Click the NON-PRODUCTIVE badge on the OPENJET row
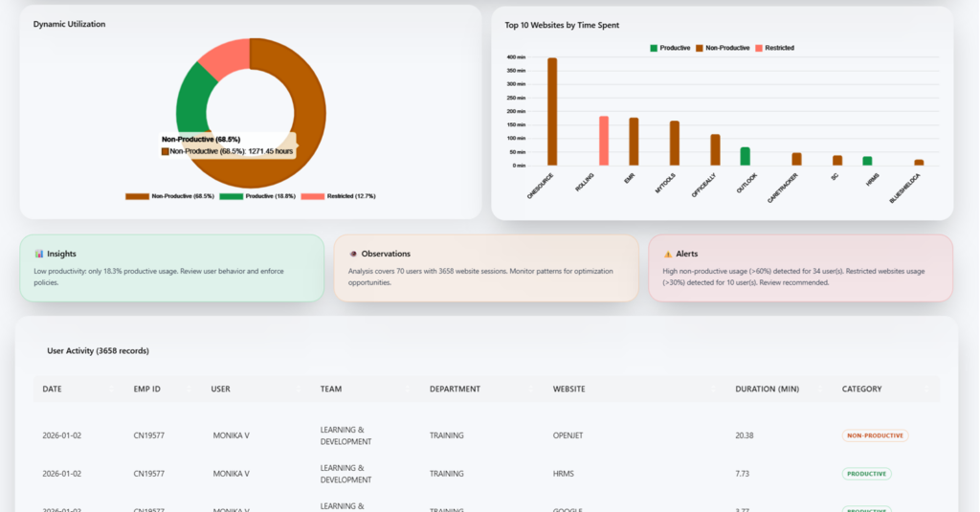 coord(875,435)
